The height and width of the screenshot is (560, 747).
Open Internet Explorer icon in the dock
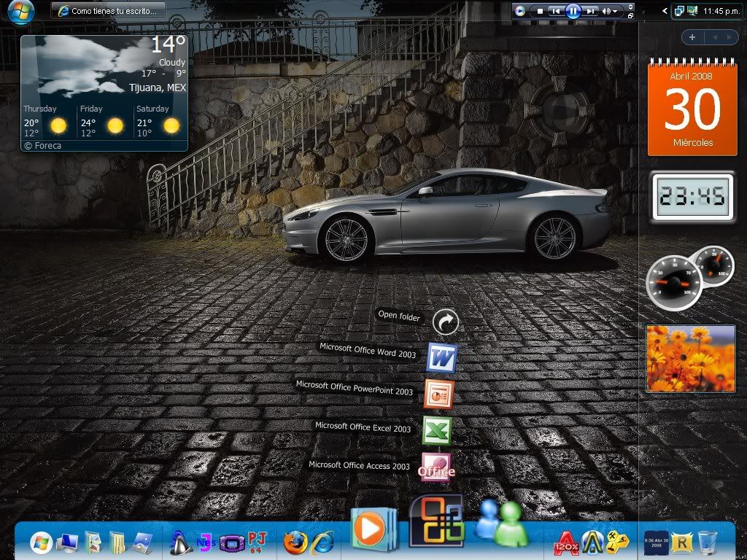[x=322, y=542]
